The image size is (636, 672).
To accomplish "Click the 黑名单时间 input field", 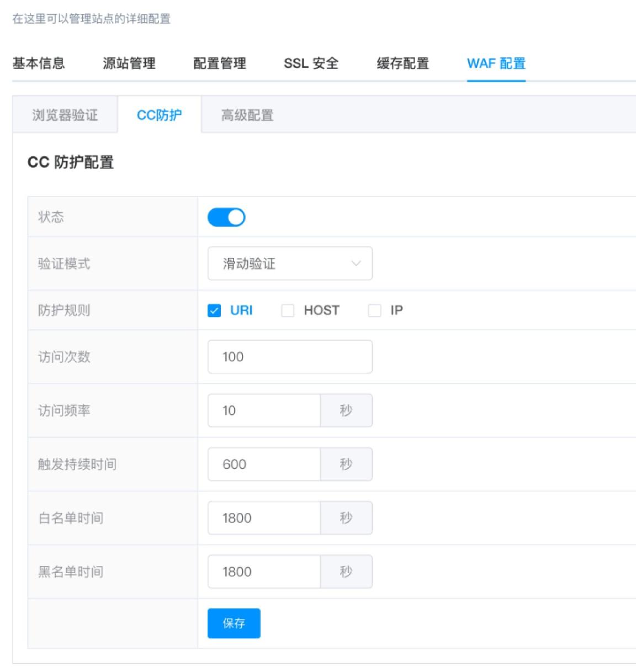I will 263,571.
